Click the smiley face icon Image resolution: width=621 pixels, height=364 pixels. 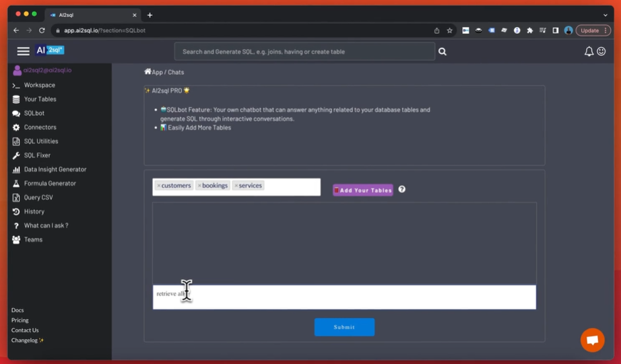point(601,51)
